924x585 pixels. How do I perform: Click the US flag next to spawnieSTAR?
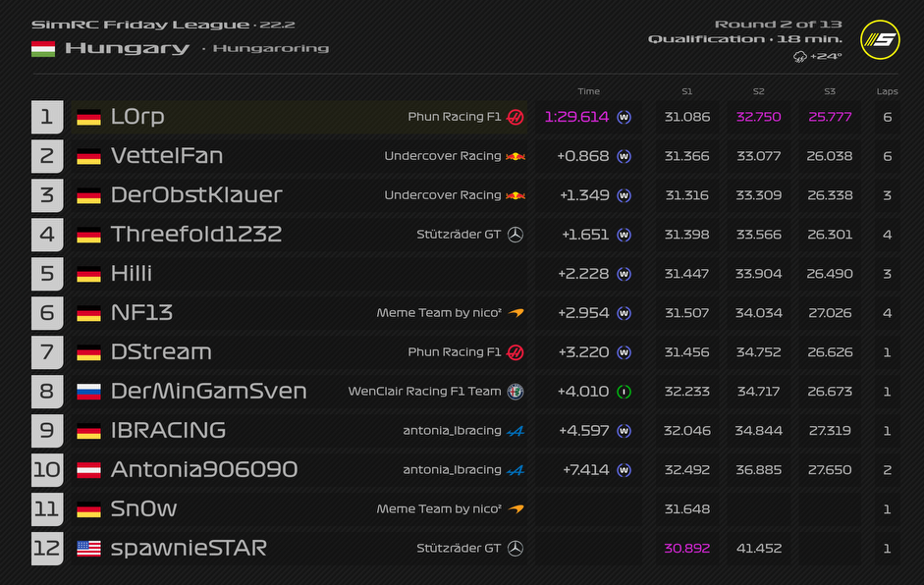point(89,549)
